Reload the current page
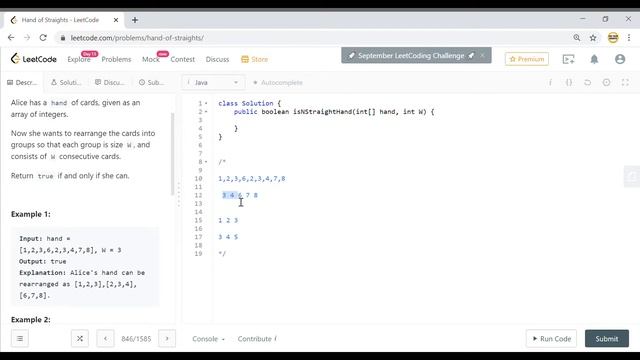The width and height of the screenshot is (640, 360). click(43, 38)
